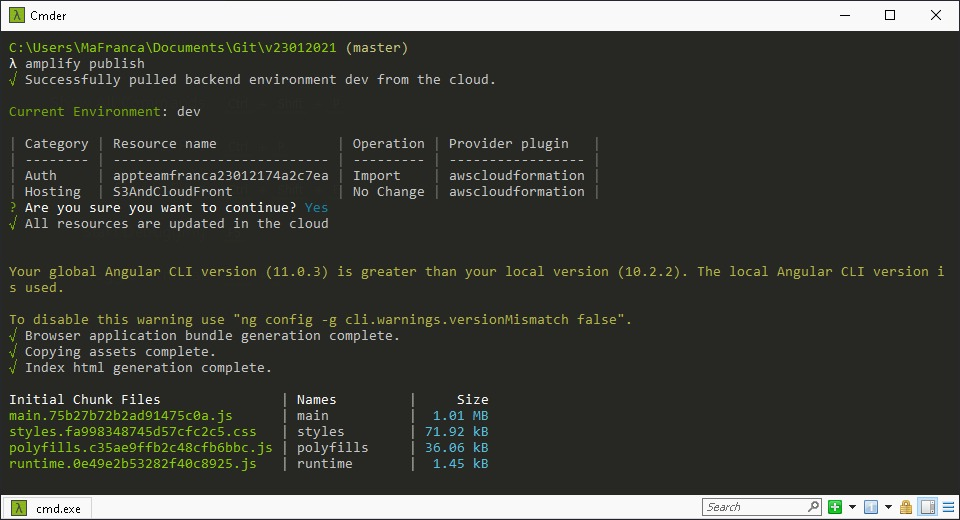Click the green new console plus icon

click(834, 507)
